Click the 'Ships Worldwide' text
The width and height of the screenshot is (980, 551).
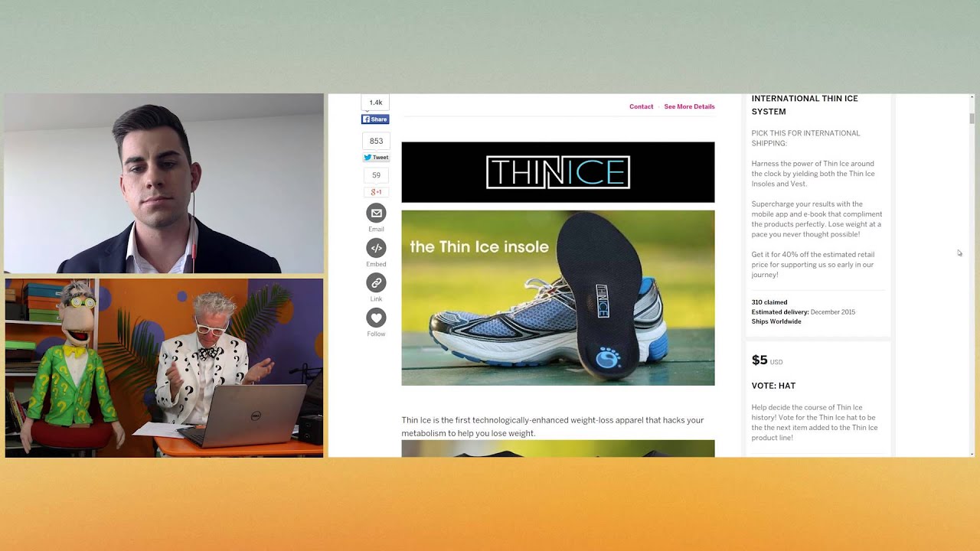[x=776, y=321]
